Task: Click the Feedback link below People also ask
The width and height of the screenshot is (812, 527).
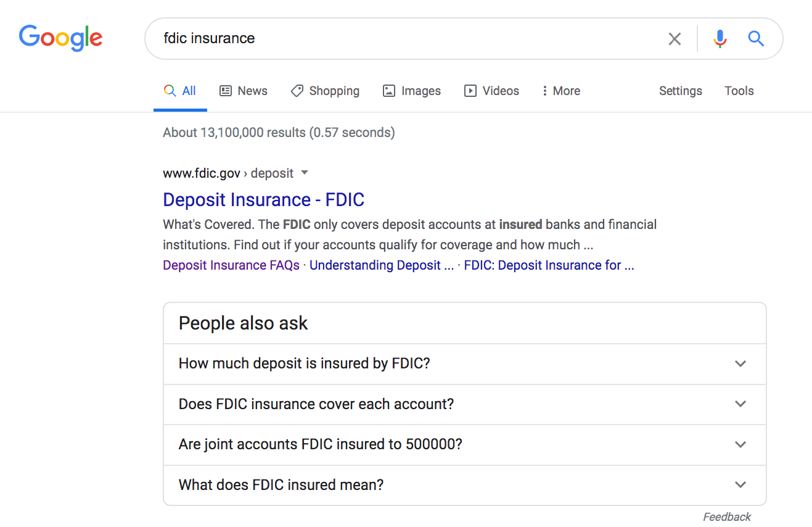Action: click(x=727, y=517)
